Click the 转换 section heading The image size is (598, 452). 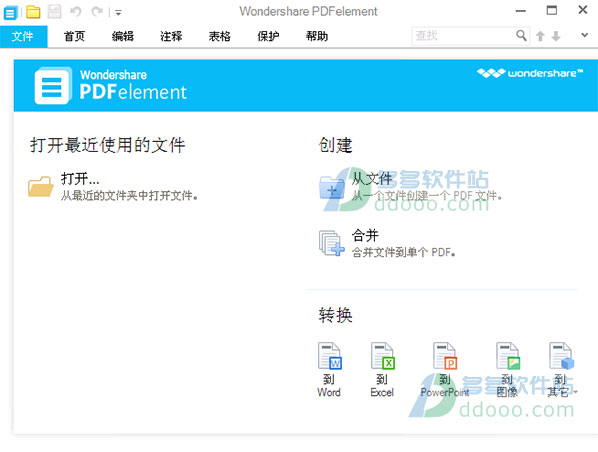tap(336, 315)
